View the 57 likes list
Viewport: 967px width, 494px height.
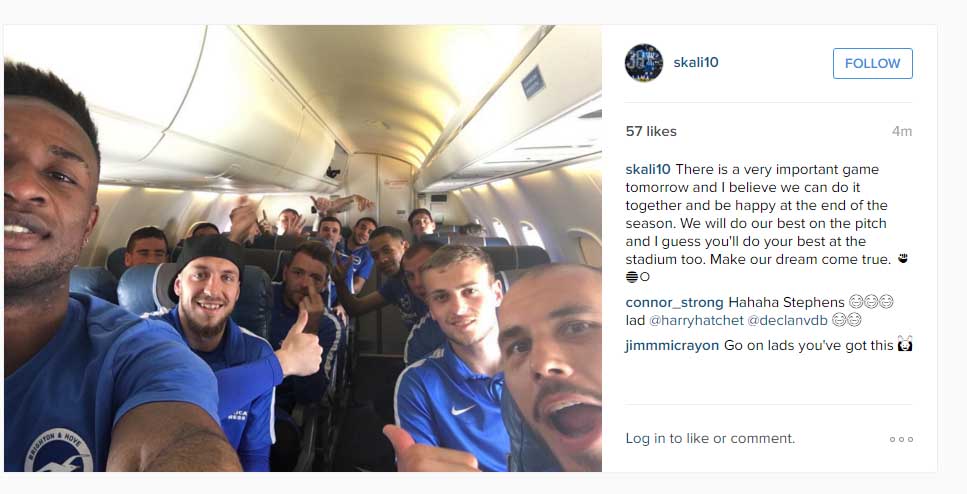click(x=651, y=131)
